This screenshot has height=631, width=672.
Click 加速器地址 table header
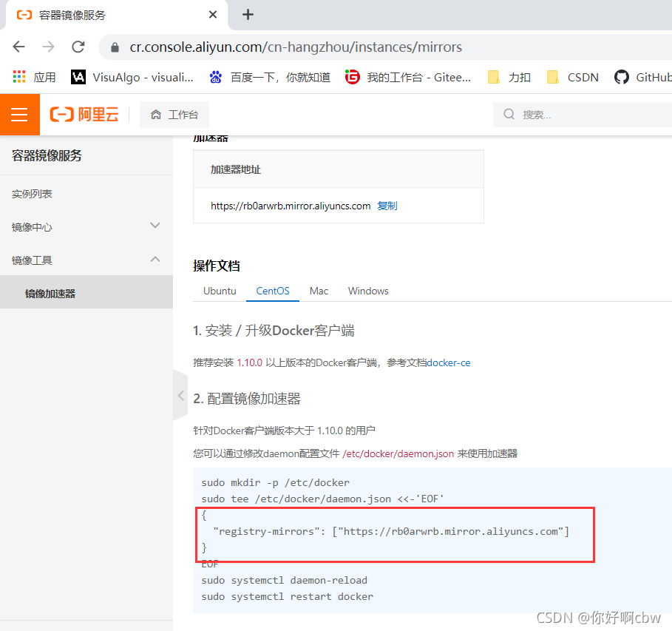pyautogui.click(x=236, y=169)
